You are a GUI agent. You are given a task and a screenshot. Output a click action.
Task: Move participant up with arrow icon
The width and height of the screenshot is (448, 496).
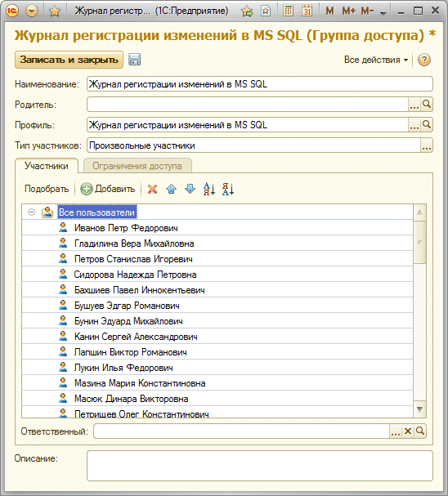pos(171,189)
